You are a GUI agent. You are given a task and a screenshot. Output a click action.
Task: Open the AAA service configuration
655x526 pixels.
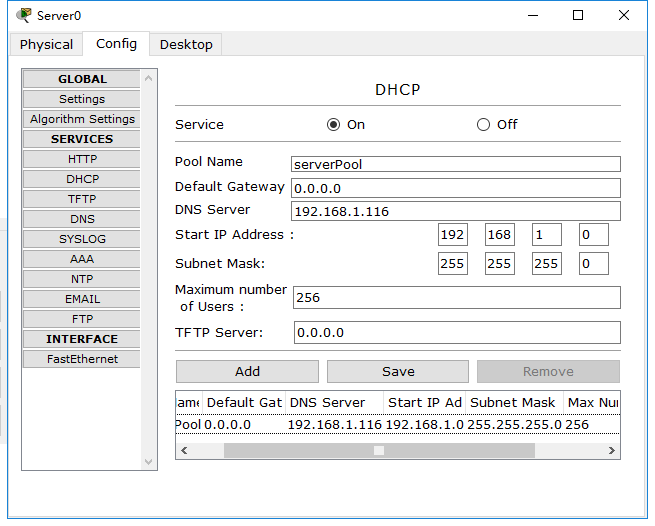[x=82, y=259]
